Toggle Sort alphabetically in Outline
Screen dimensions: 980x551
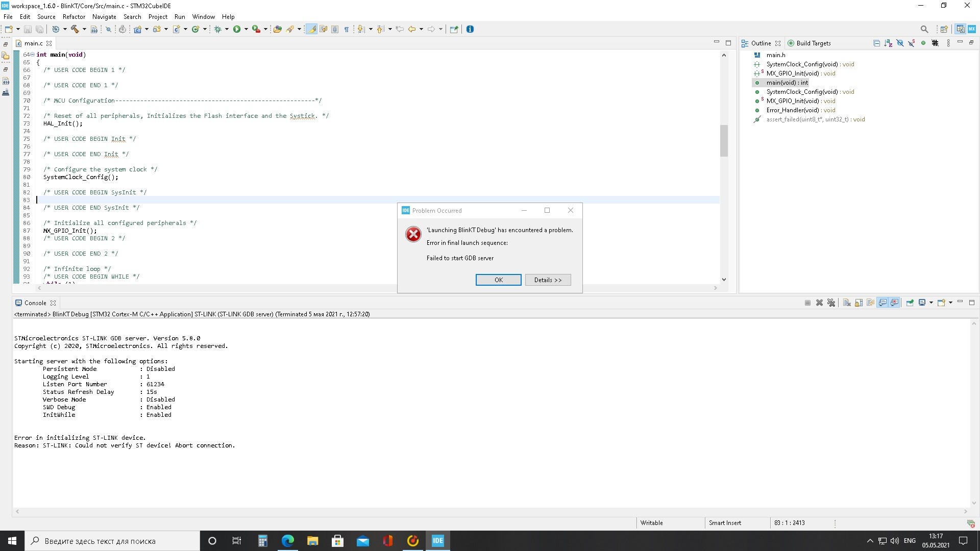(x=888, y=43)
